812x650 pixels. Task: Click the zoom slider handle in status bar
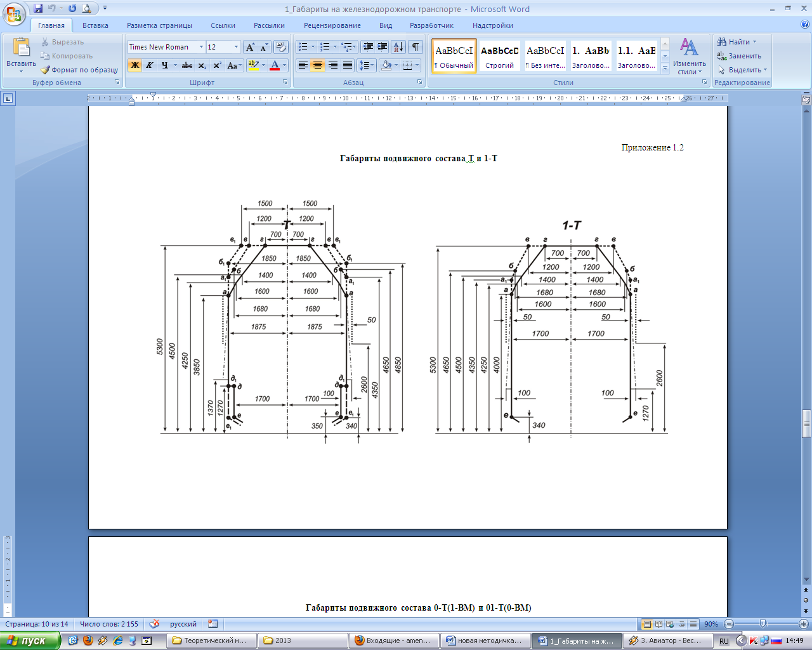(763, 624)
